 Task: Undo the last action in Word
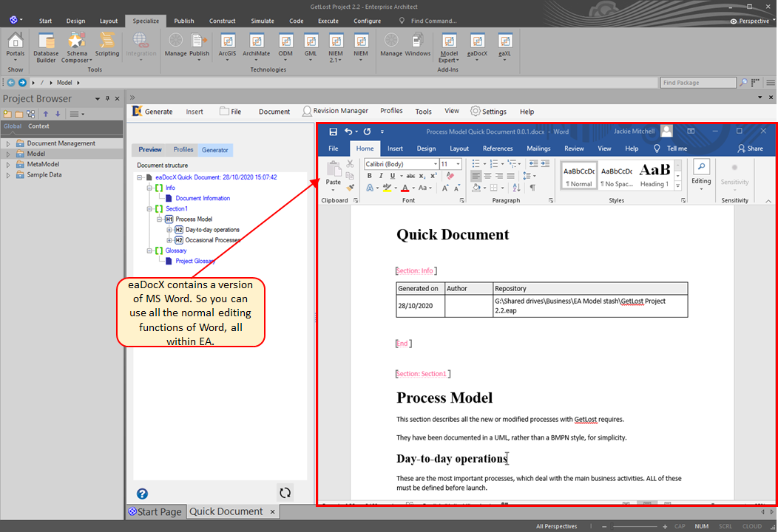tap(349, 132)
